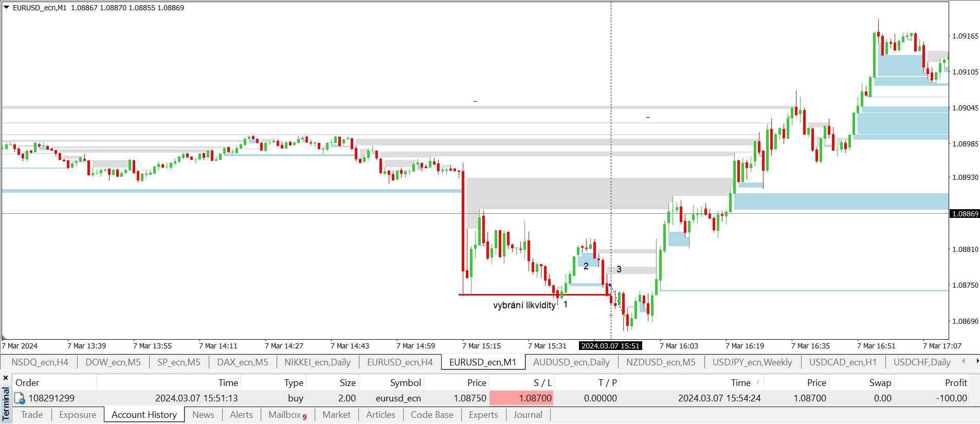Switch to the NSDQ_ecn,H4 chart tab
Image resolution: width=980 pixels, height=424 pixels.
pyautogui.click(x=40, y=362)
